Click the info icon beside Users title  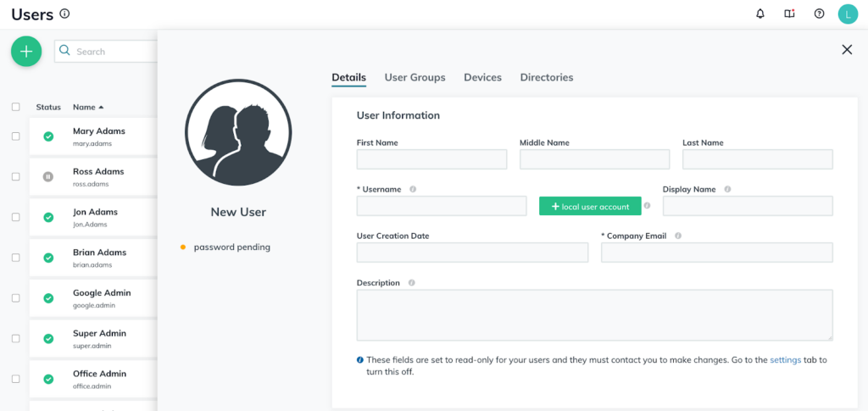[65, 14]
